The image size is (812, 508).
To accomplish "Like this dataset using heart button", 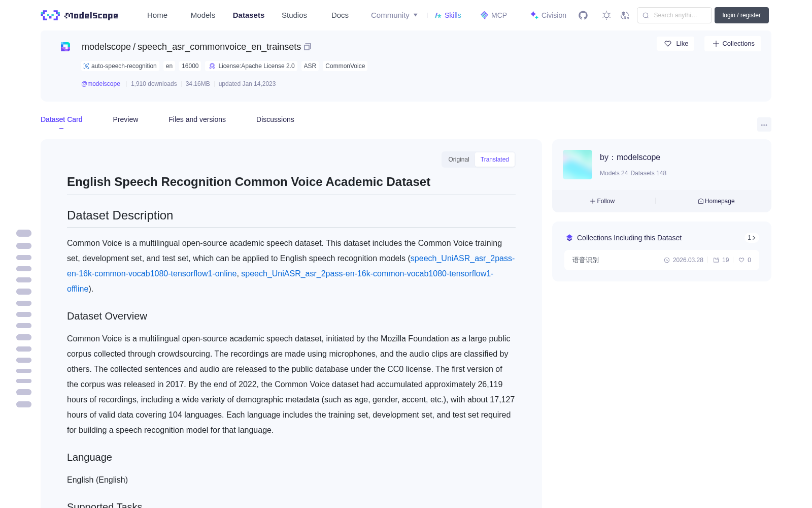I will [675, 44].
